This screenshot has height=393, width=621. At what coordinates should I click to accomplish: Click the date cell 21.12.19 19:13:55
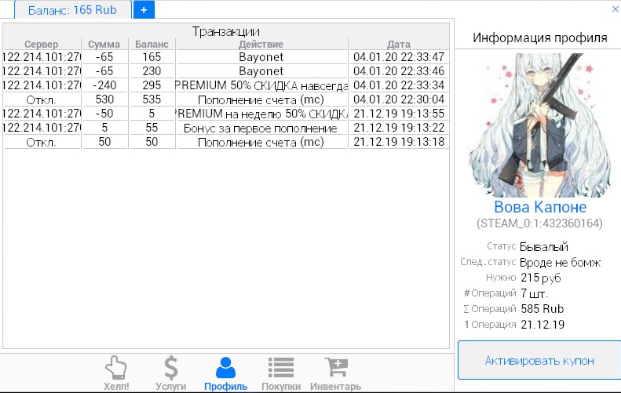tap(399, 114)
